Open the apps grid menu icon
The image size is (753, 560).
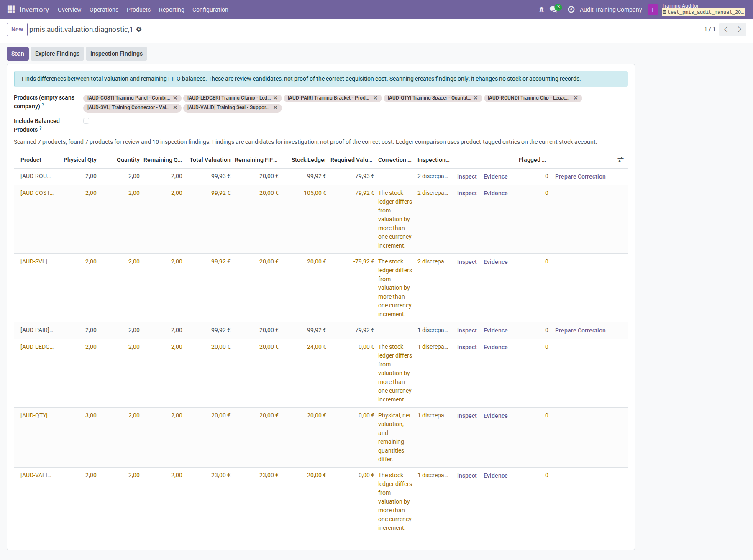(11, 9)
